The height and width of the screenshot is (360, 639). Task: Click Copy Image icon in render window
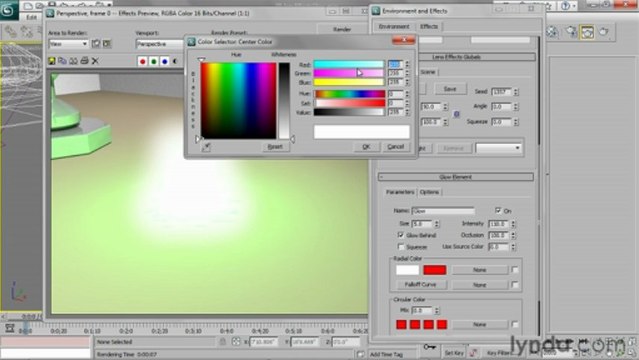pos(62,61)
